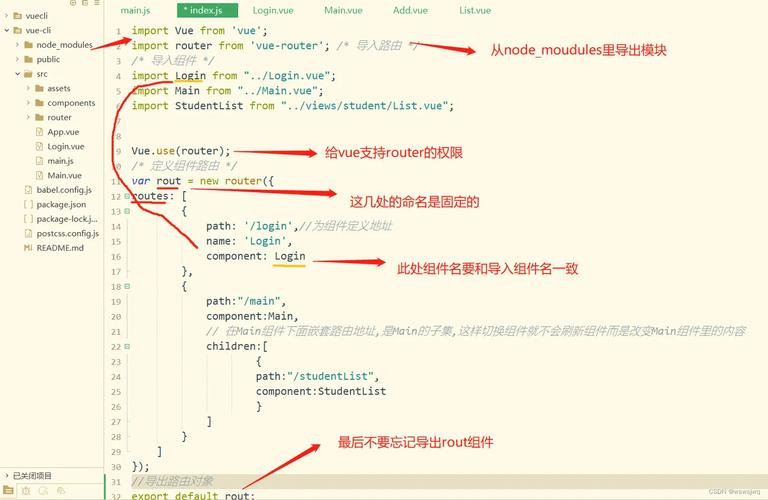Open the main.js editor tab
The image size is (768, 500).
click(x=135, y=10)
